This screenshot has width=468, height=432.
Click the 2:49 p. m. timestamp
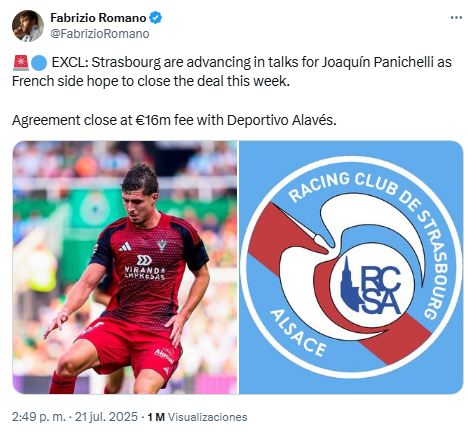[39, 417]
